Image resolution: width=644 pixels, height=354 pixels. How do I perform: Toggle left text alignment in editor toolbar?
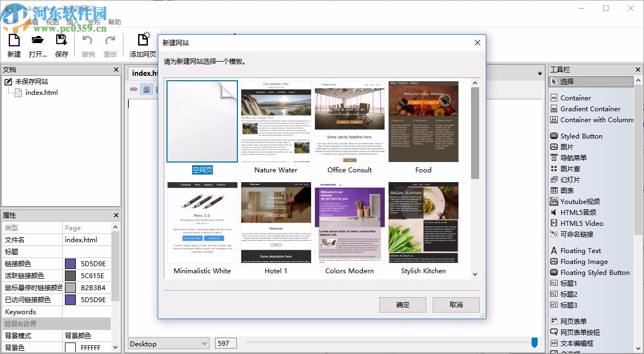click(147, 89)
